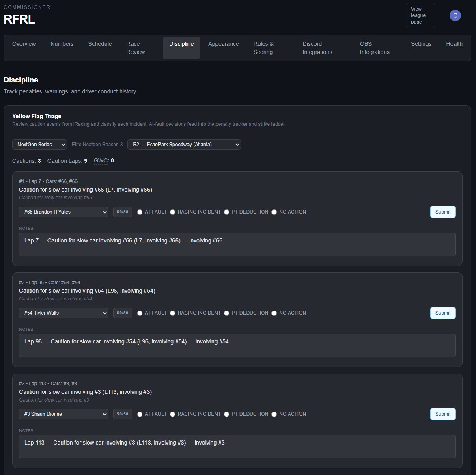Open the user avatar C icon
476x475 pixels.
click(455, 15)
